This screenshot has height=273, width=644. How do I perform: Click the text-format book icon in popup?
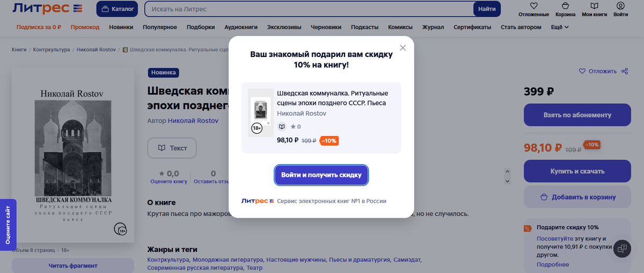(282, 127)
